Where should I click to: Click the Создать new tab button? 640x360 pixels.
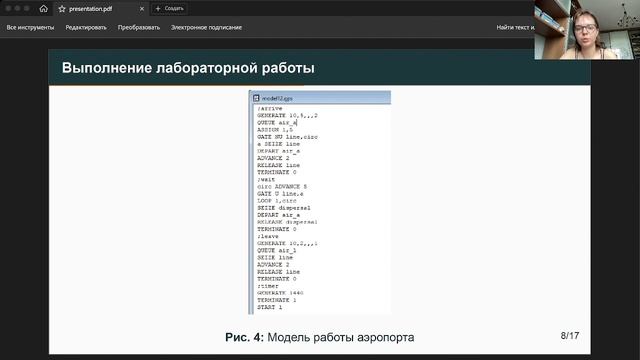click(169, 9)
